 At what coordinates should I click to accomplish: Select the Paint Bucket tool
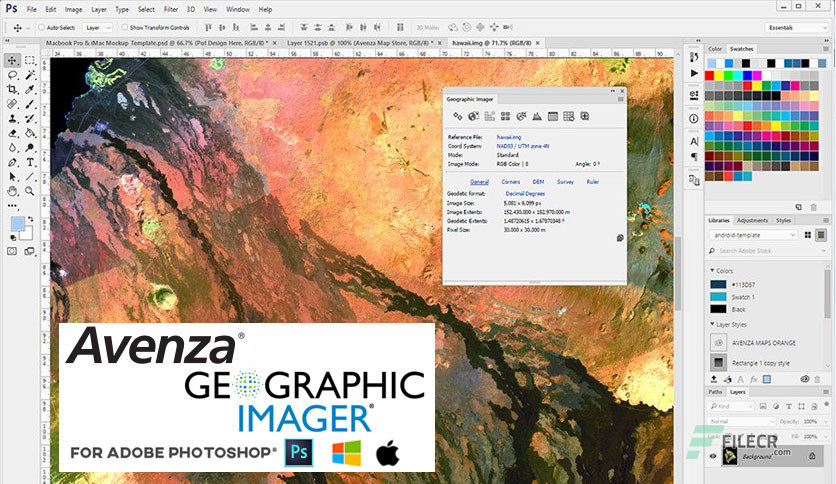(x=30, y=133)
